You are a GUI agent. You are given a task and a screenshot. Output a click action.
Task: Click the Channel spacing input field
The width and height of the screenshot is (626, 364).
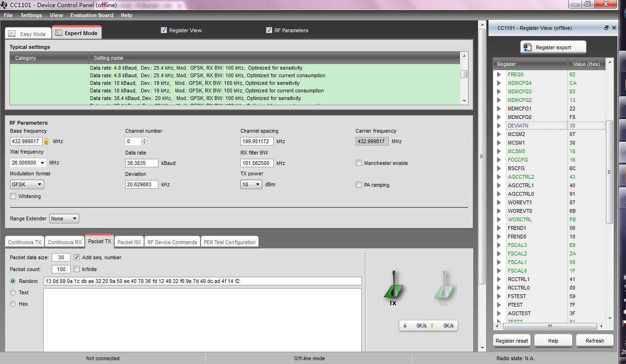[257, 141]
